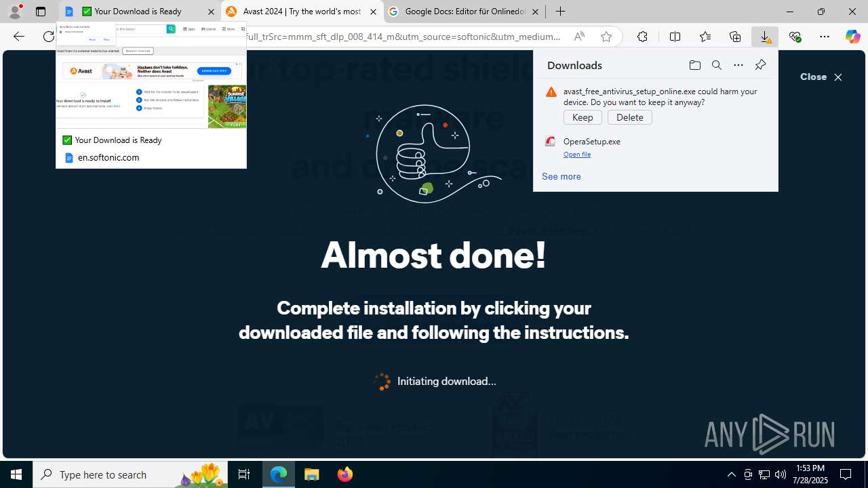Click the Downloads panel title

point(574,65)
